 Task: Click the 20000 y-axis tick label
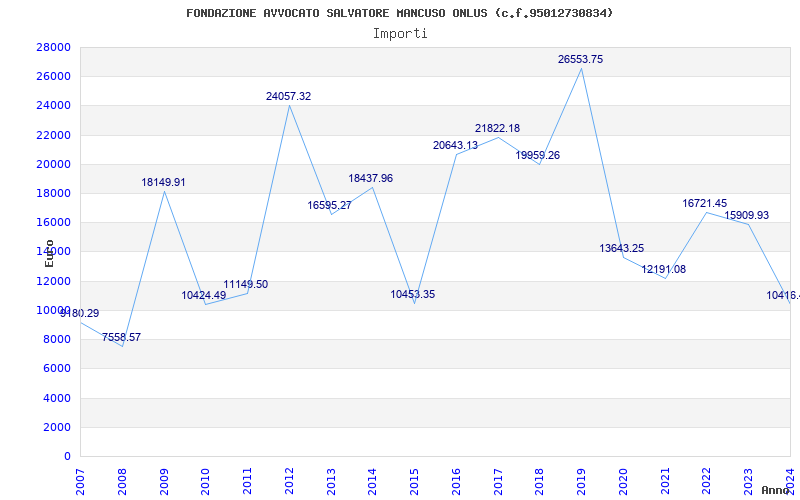54,164
